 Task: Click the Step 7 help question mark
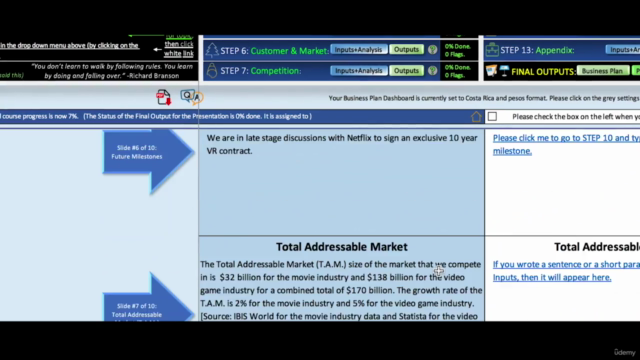(x=432, y=71)
